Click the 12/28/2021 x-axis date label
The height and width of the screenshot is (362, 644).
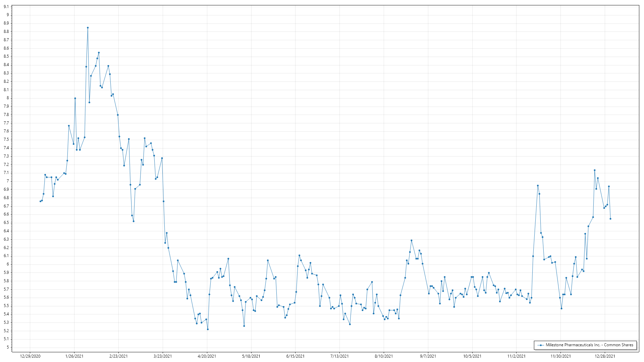[x=605, y=356]
